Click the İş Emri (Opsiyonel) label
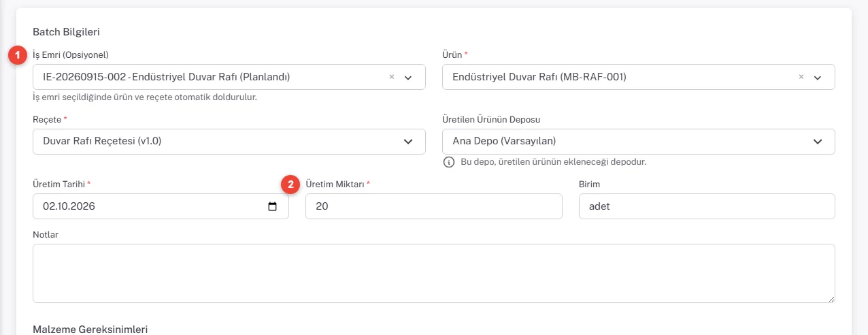This screenshot has height=335, width=868. tap(71, 54)
